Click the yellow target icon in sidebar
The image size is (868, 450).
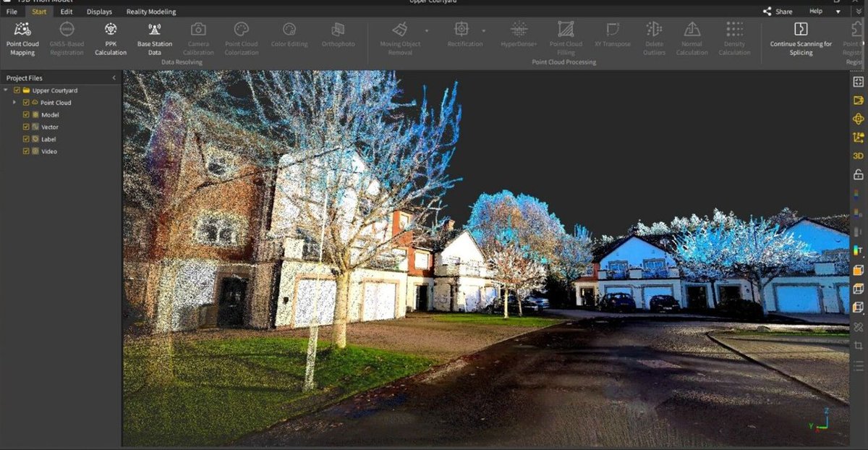pyautogui.click(x=859, y=119)
